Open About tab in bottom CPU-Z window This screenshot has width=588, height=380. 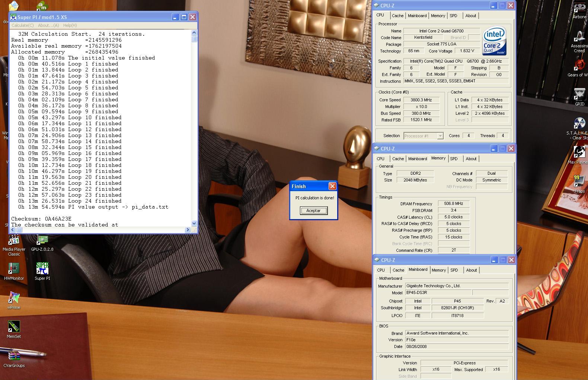[x=471, y=270]
